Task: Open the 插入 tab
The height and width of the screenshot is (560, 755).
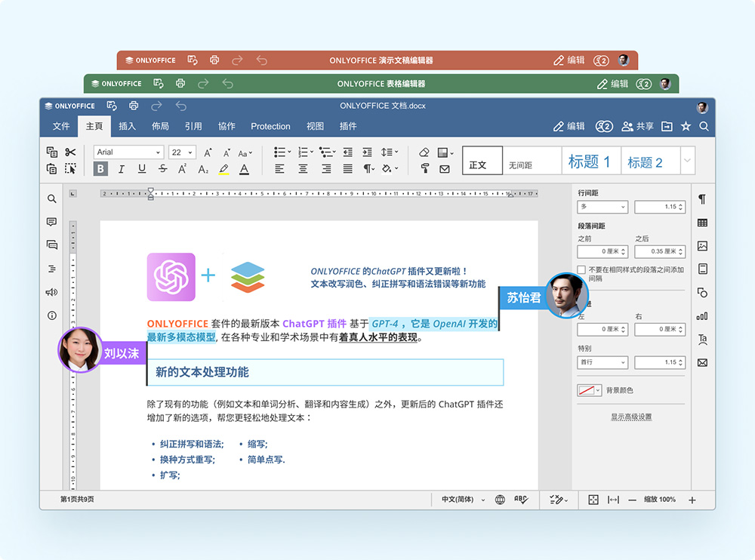Action: pyautogui.click(x=127, y=126)
